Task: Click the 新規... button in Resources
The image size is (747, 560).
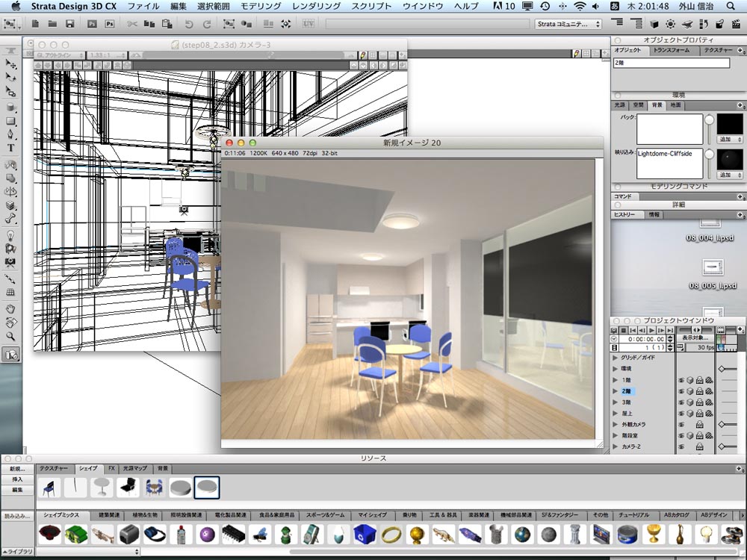Action: tap(18, 469)
